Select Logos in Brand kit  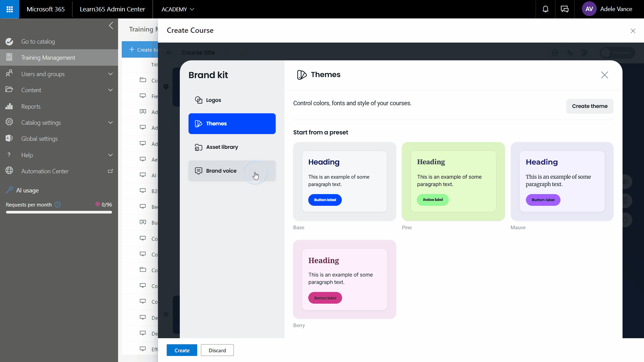(x=232, y=100)
